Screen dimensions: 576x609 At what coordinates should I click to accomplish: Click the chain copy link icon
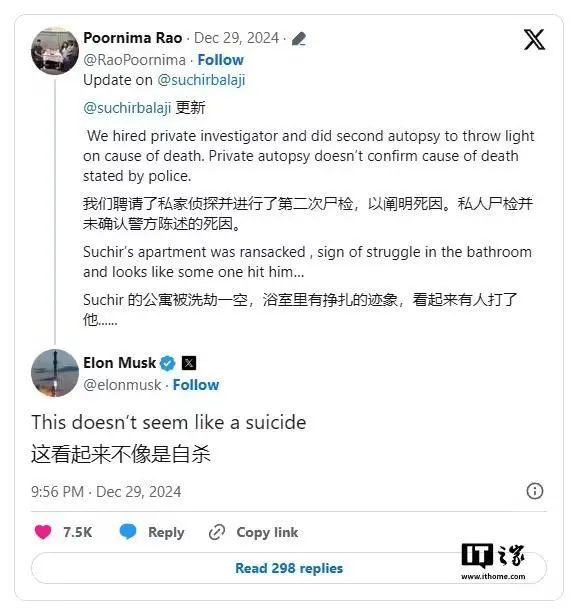(217, 532)
